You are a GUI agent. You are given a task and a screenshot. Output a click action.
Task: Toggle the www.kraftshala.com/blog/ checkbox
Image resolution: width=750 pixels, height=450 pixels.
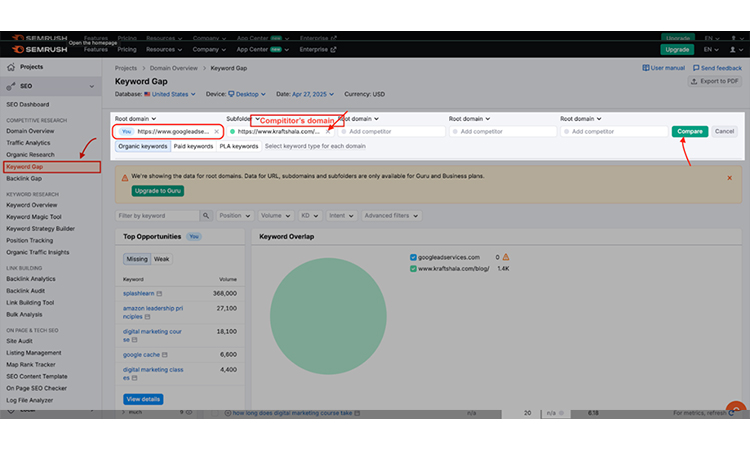(413, 269)
